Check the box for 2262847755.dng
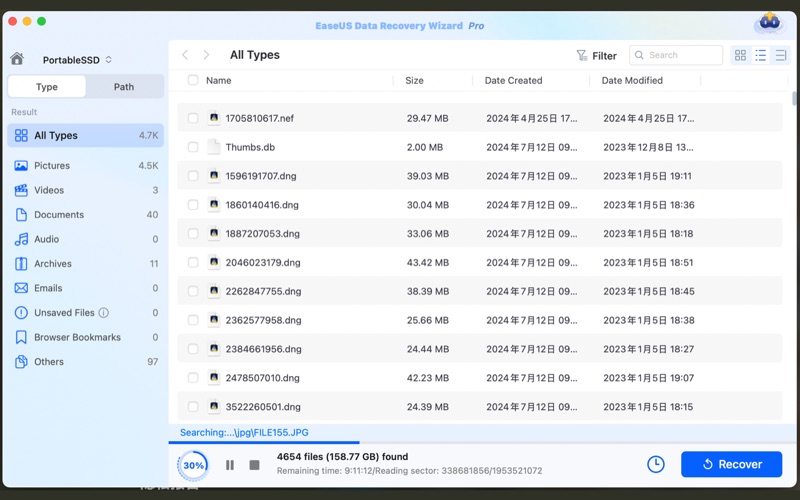The width and height of the screenshot is (800, 500). pyautogui.click(x=193, y=291)
